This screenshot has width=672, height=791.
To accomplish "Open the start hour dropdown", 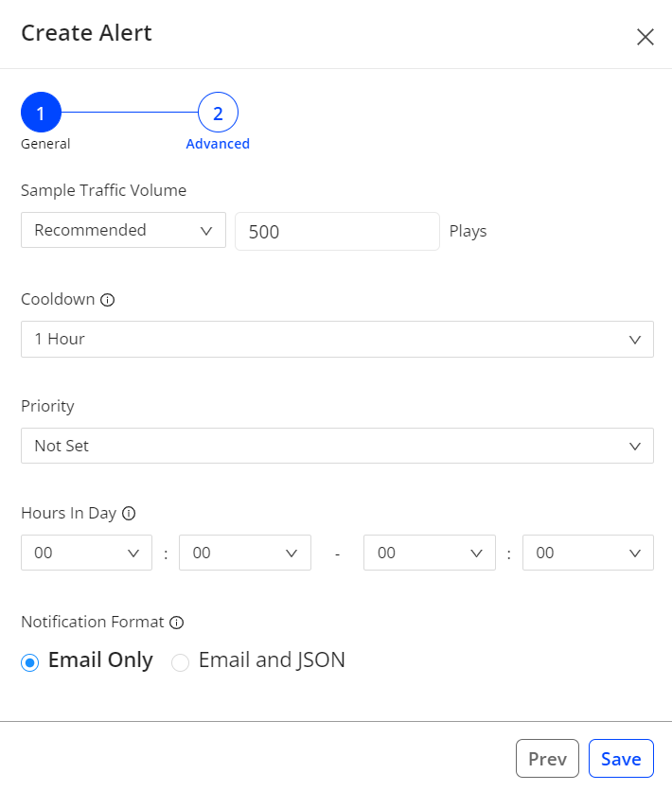I will click(x=86, y=553).
